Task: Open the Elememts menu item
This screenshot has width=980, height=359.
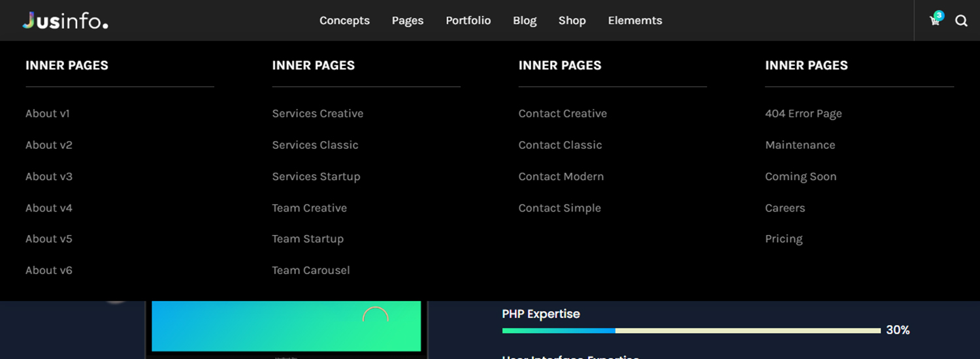Action: (x=634, y=21)
